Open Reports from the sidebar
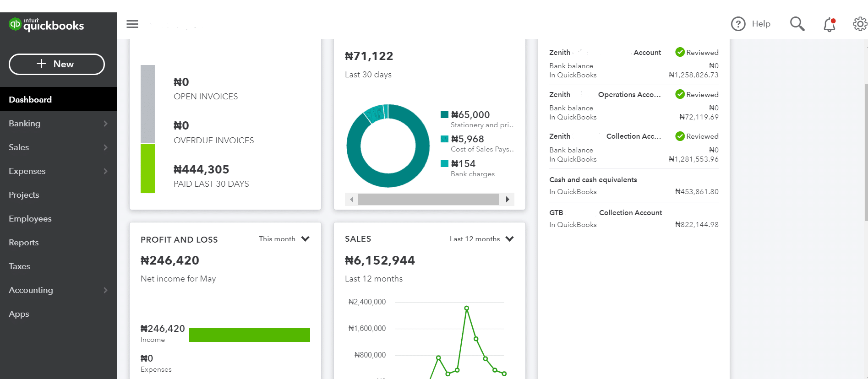Viewport: 868px width, 379px height. pos(24,243)
